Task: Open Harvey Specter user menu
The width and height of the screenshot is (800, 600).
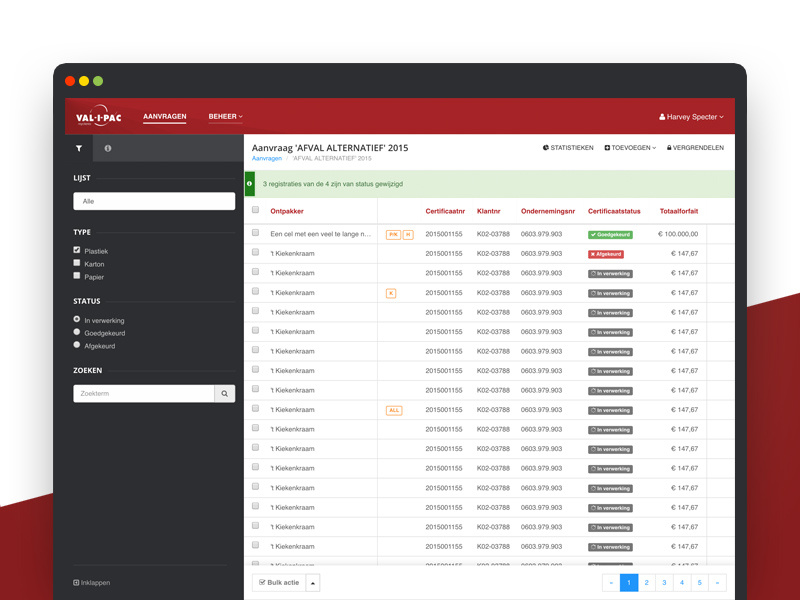Action: click(691, 117)
